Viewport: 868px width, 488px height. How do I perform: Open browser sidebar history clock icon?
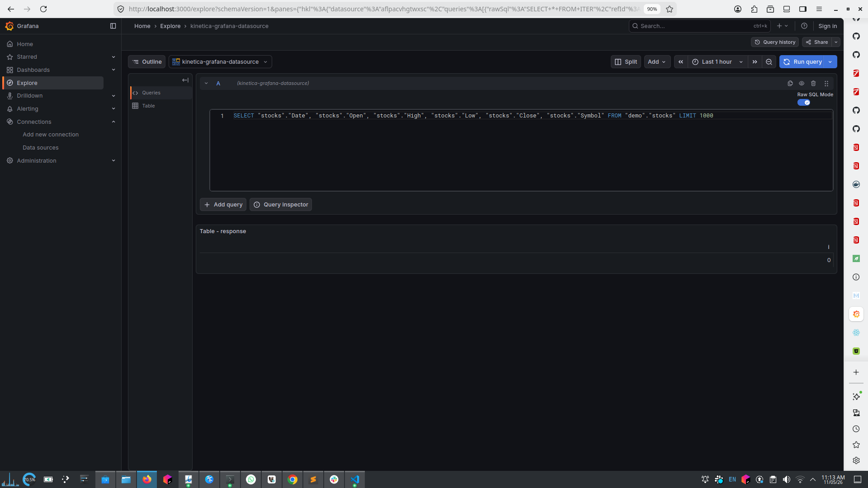click(856, 429)
